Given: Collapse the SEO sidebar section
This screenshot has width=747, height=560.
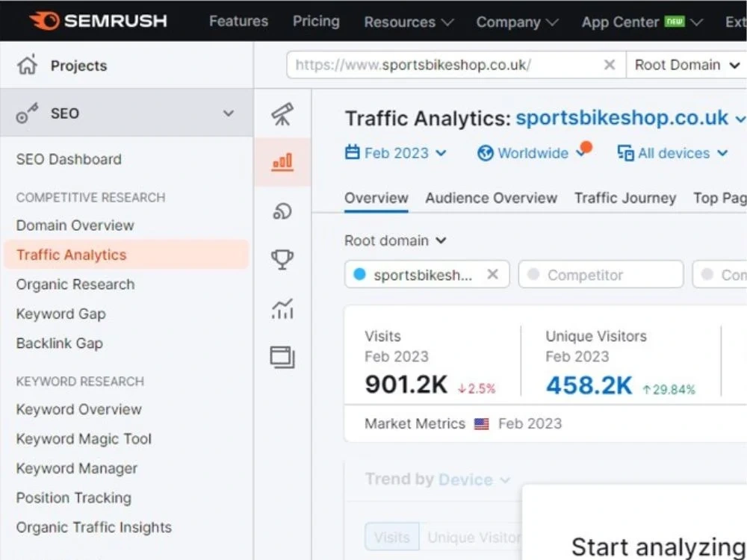Looking at the screenshot, I should pyautogui.click(x=229, y=113).
